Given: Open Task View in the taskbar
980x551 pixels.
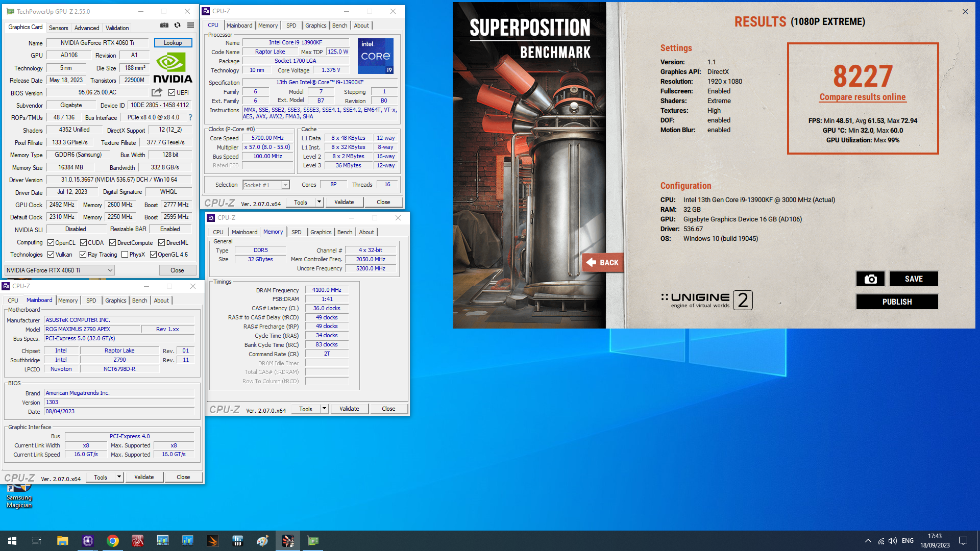Looking at the screenshot, I should tap(37, 541).
